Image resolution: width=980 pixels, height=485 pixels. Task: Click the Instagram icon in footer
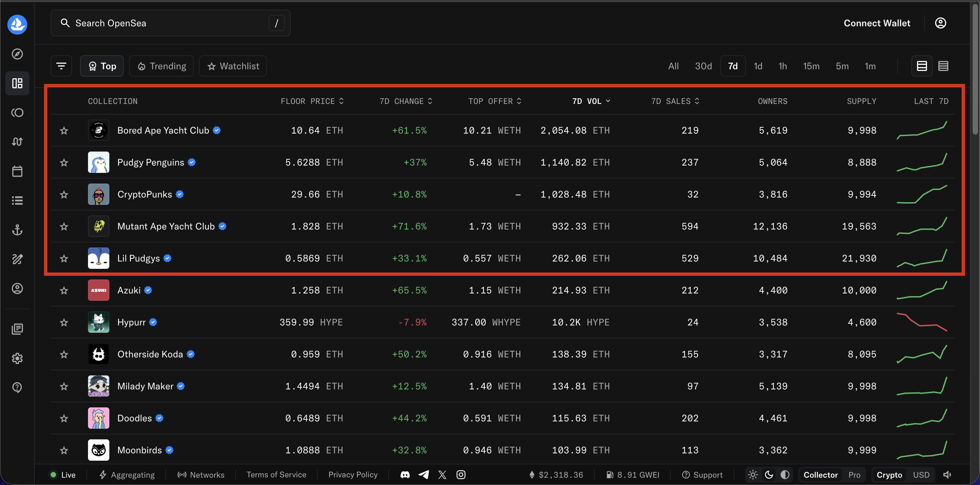[461, 475]
